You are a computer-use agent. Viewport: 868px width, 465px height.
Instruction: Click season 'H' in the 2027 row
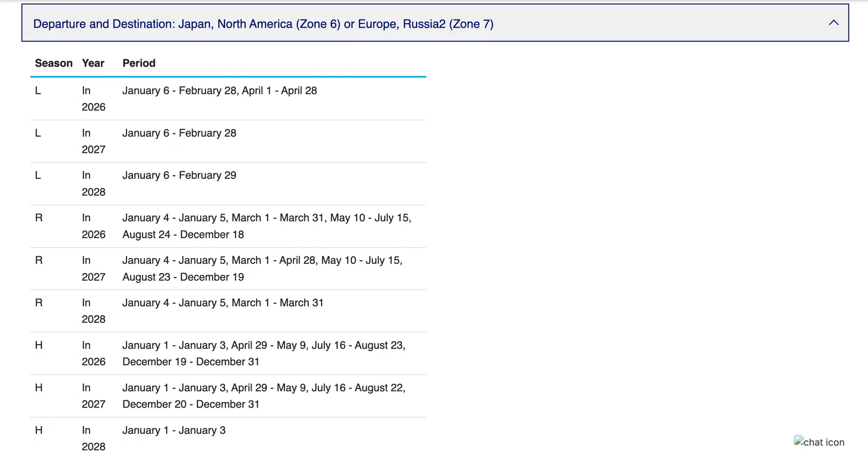point(39,387)
